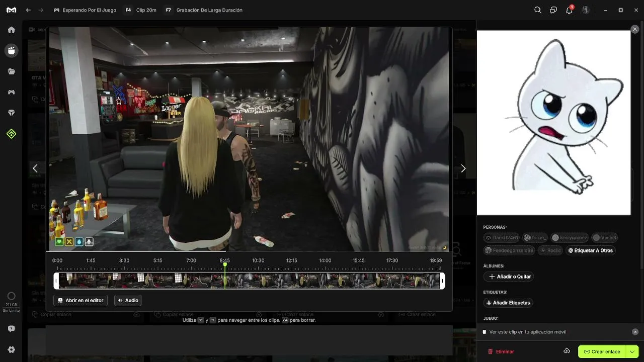
Task: Click the green Crear enlace button
Action: coord(602,351)
